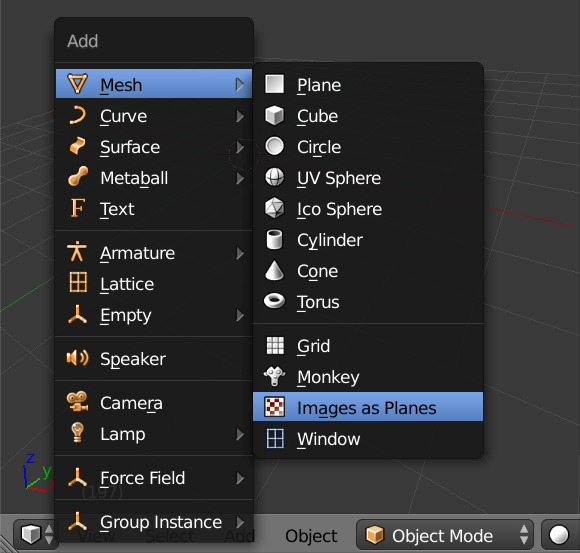Click the Window mesh icon
Viewport: 580px width, 553px height.
(275, 438)
